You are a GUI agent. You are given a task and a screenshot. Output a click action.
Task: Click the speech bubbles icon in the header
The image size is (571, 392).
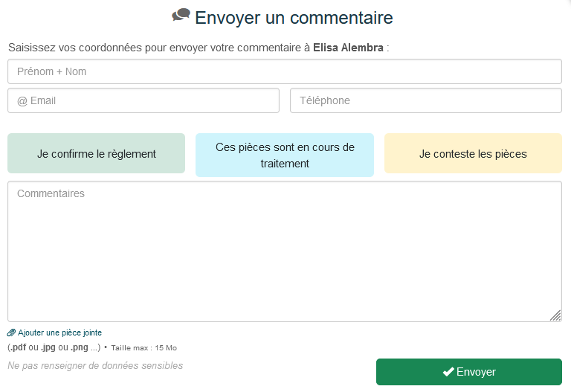(x=181, y=15)
